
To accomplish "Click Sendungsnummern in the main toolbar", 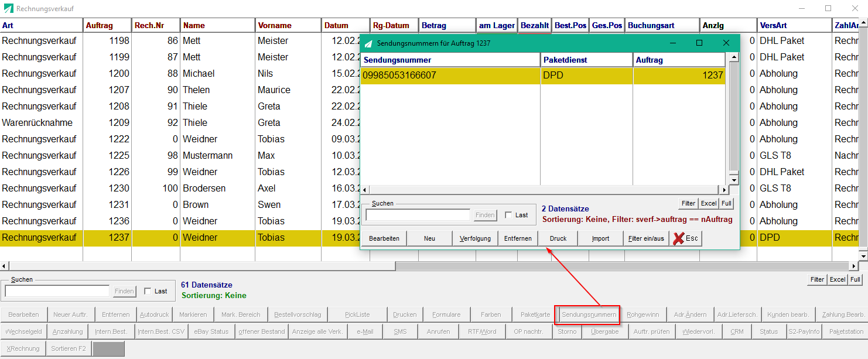I will click(x=588, y=314).
